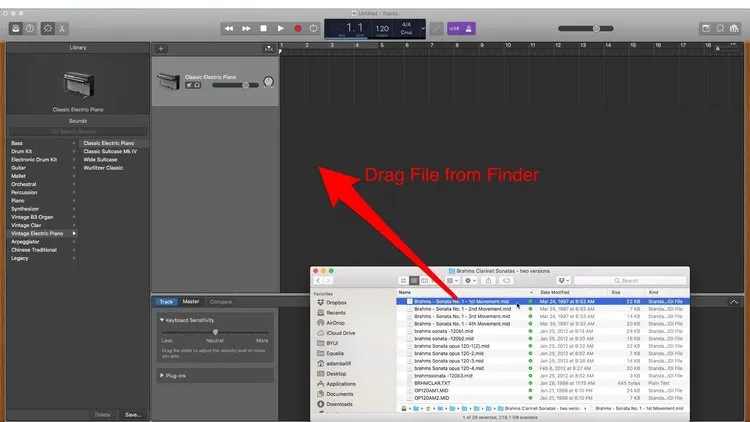Start recording with the red Record button
Screen dimensions: 750x422
[298, 29]
